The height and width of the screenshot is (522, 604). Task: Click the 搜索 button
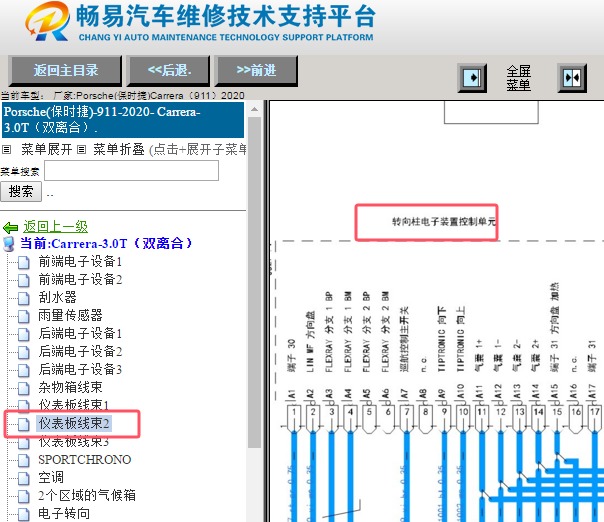tap(21, 191)
